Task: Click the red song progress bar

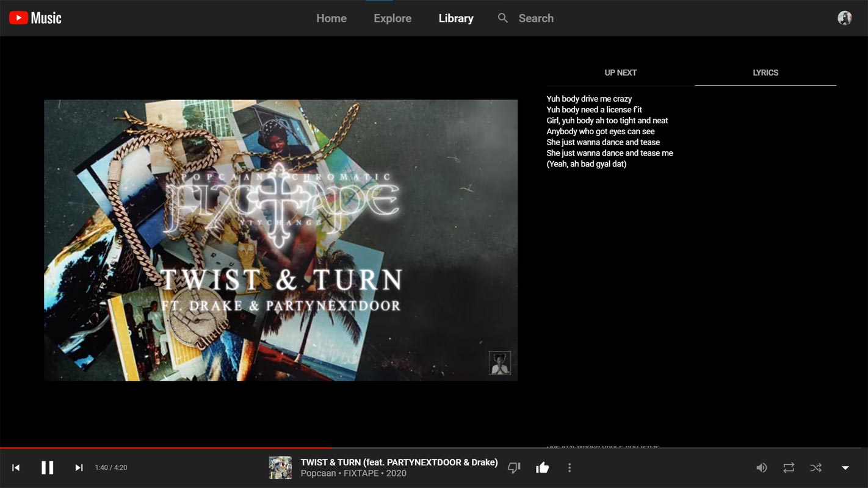Action: coord(165,448)
